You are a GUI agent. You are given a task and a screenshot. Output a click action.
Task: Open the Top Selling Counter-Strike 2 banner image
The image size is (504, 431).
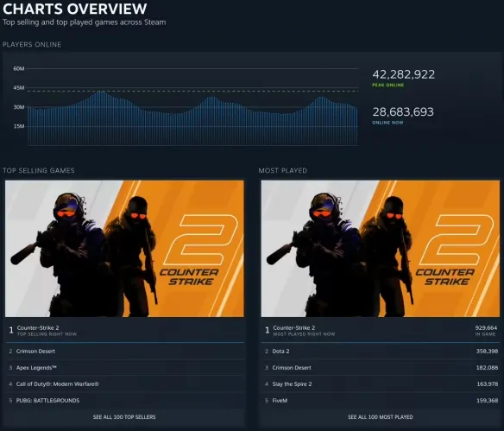(124, 248)
